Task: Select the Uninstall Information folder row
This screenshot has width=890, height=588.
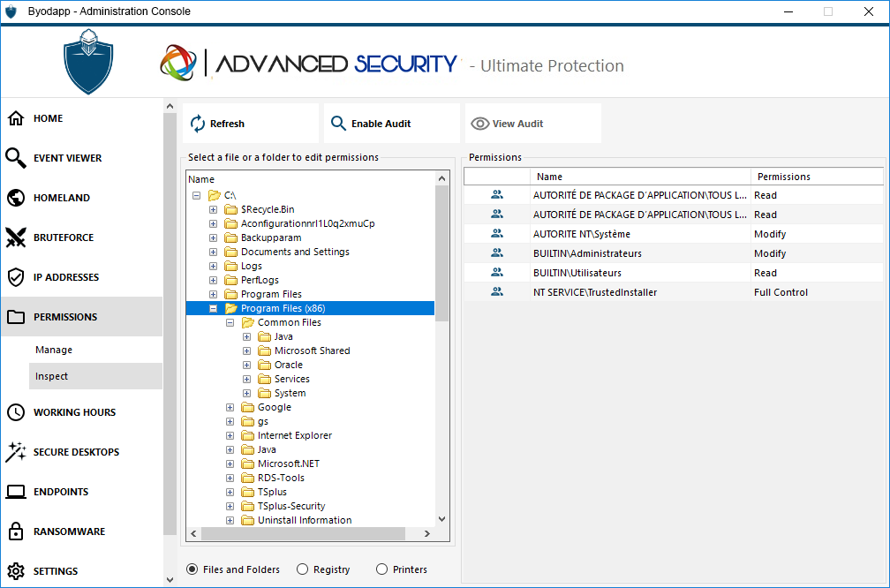Action: click(x=305, y=520)
